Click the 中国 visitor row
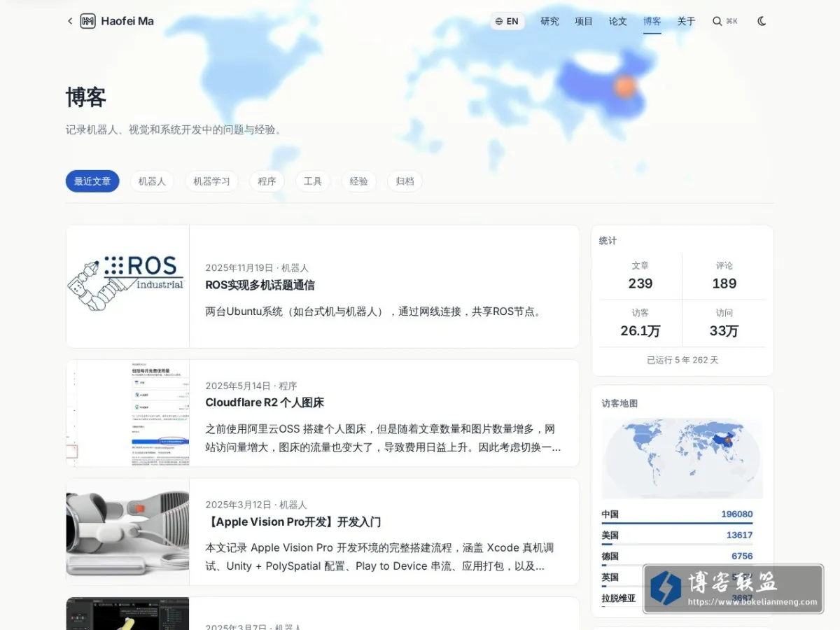Screen dimensions: 840x630 (x=677, y=515)
